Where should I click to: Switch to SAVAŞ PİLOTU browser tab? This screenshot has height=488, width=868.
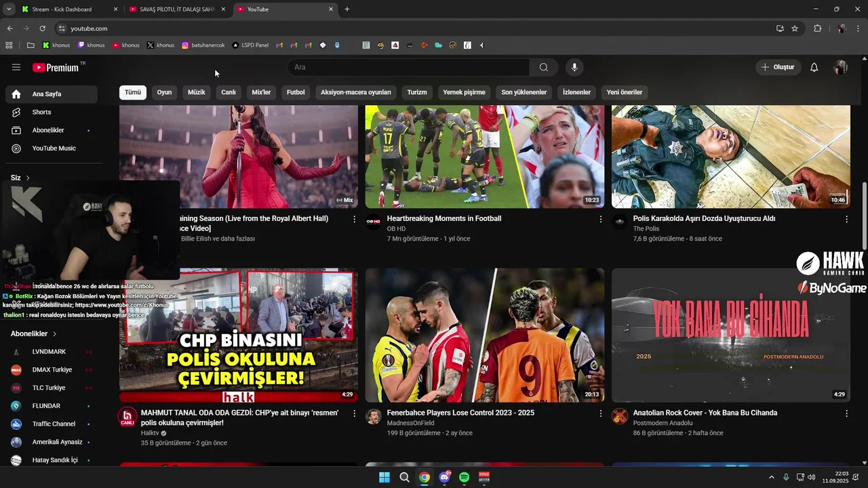178,9
